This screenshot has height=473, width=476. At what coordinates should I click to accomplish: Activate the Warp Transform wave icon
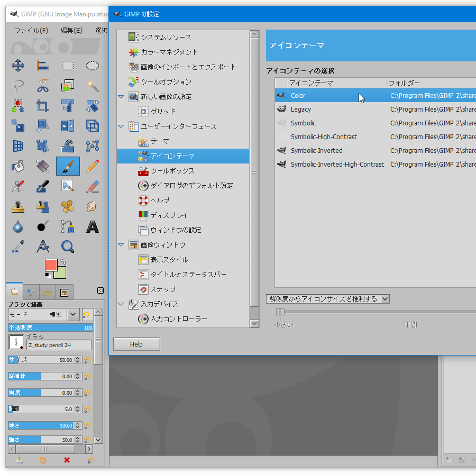tap(67, 146)
